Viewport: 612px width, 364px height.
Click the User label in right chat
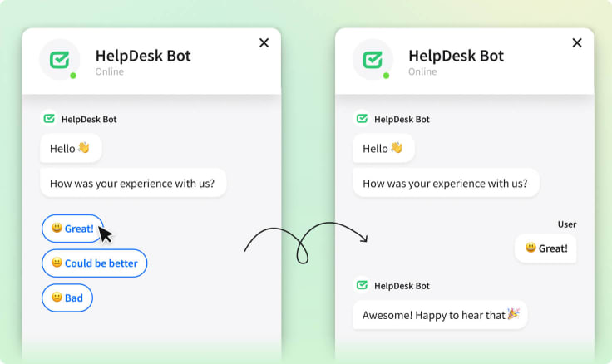pos(567,224)
